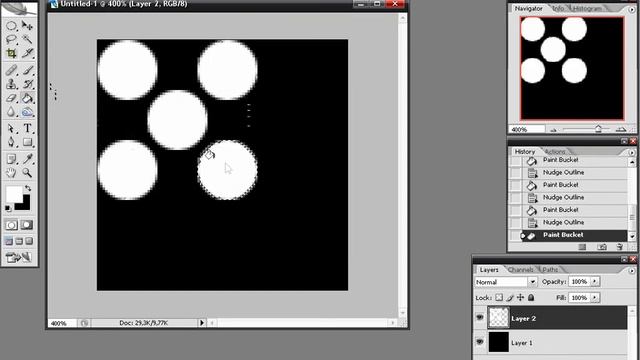Create new document from current state

pos(582,247)
